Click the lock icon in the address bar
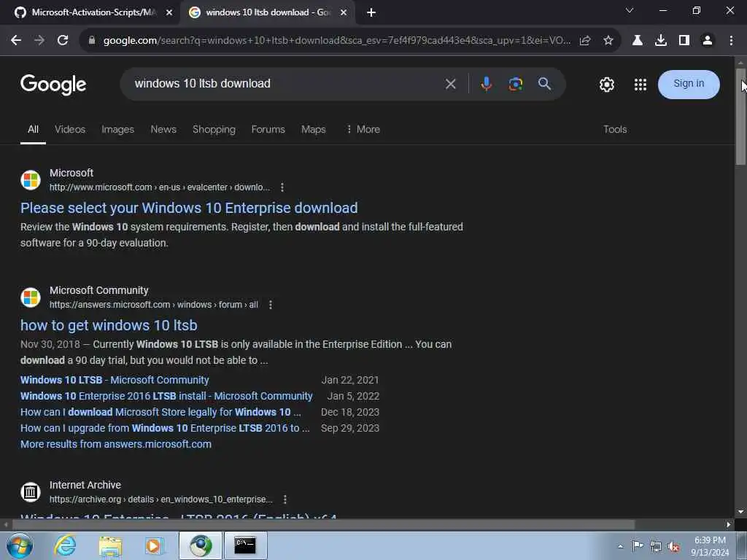 pyautogui.click(x=92, y=41)
